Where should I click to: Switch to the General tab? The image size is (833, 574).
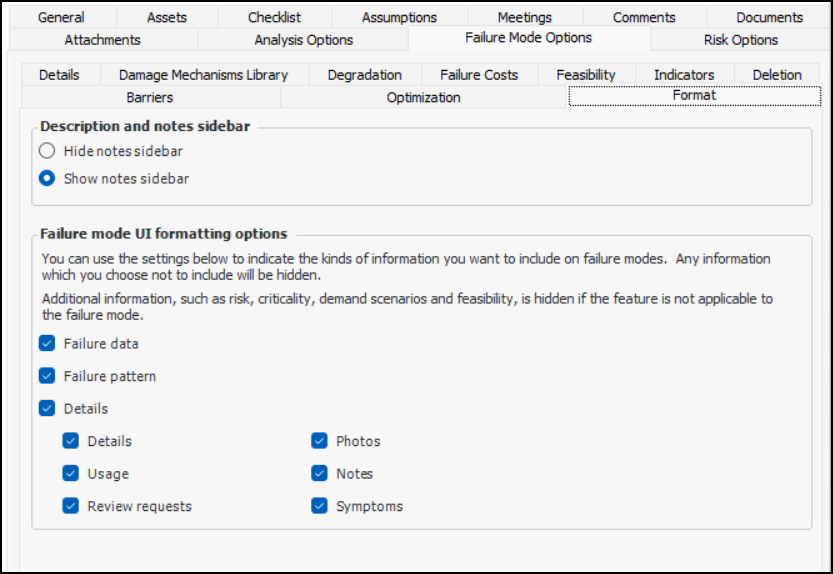(61, 17)
